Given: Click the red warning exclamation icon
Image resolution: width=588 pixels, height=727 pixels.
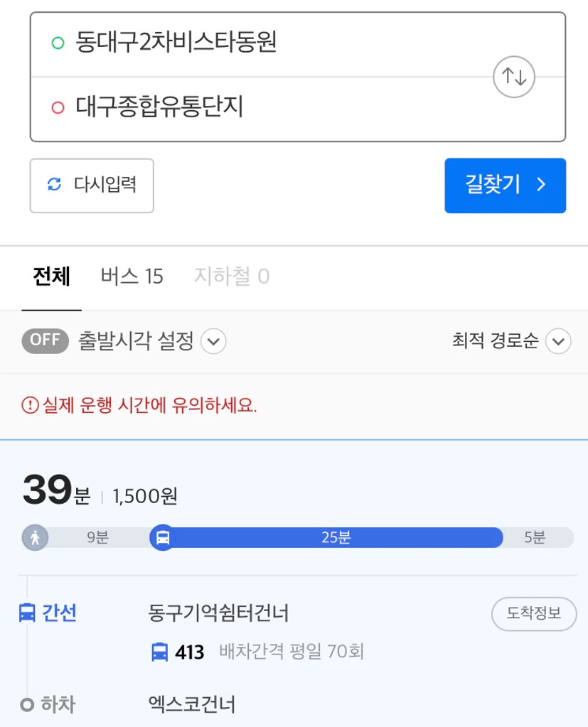Looking at the screenshot, I should pos(30,405).
